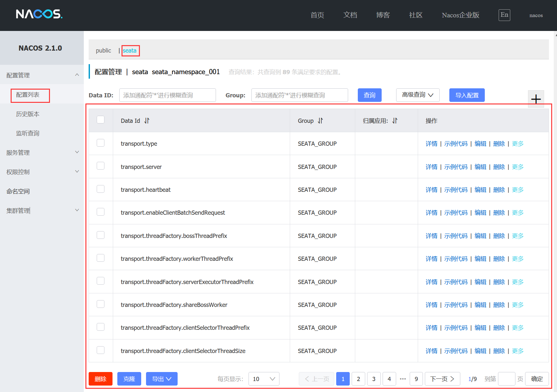This screenshot has height=392, width=557.
Task: Click the NACOS logo in header
Action: pyautogui.click(x=39, y=14)
